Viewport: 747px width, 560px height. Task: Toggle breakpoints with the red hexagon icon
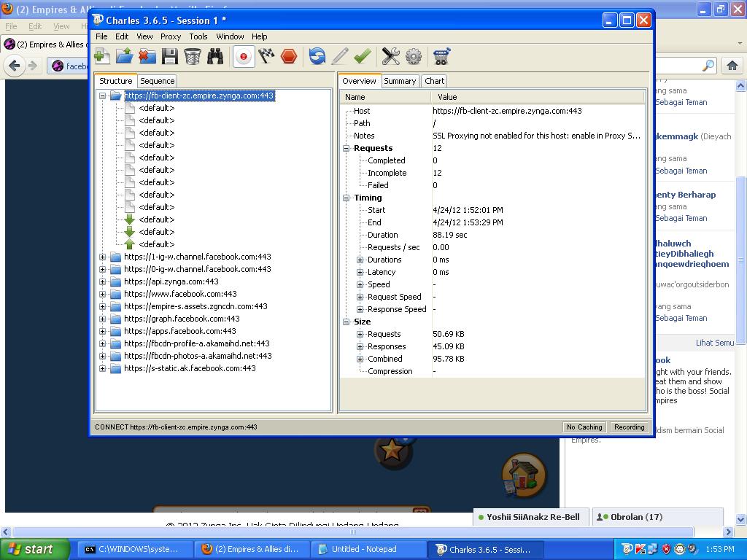289,57
